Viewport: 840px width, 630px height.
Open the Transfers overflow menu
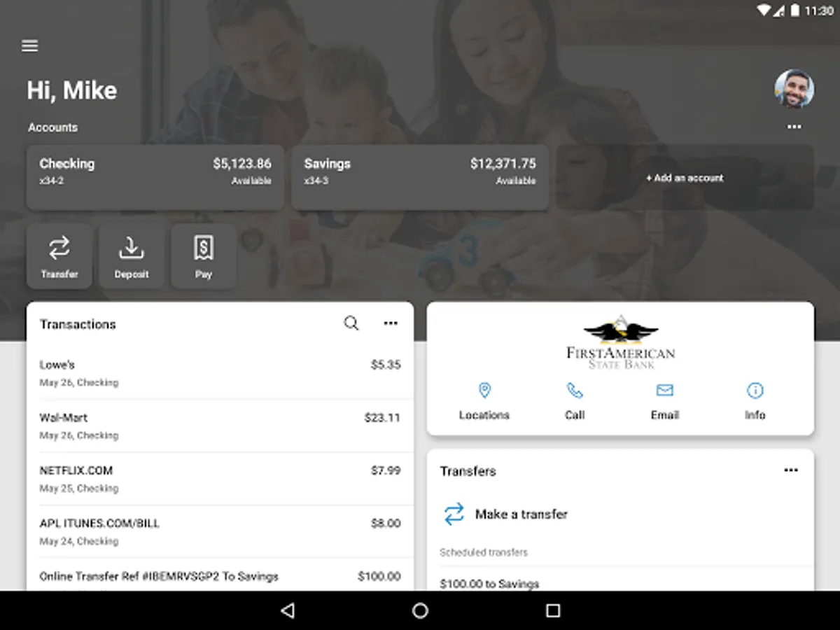[791, 470]
